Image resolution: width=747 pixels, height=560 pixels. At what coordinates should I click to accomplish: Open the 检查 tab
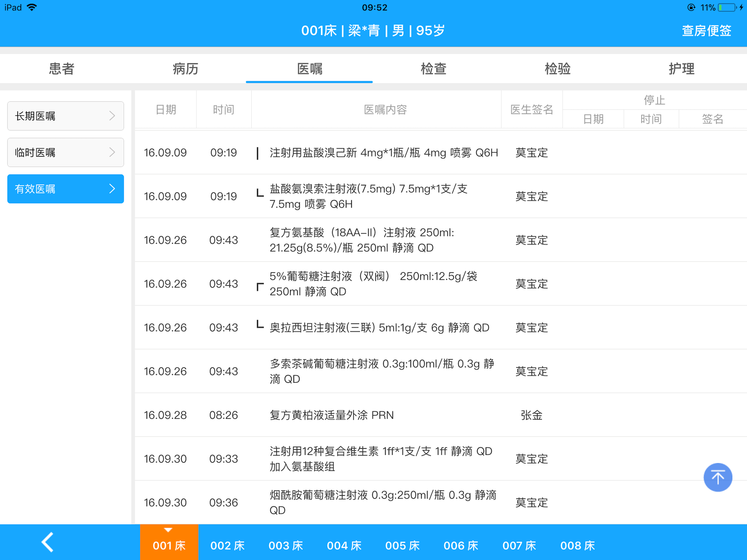pos(433,69)
